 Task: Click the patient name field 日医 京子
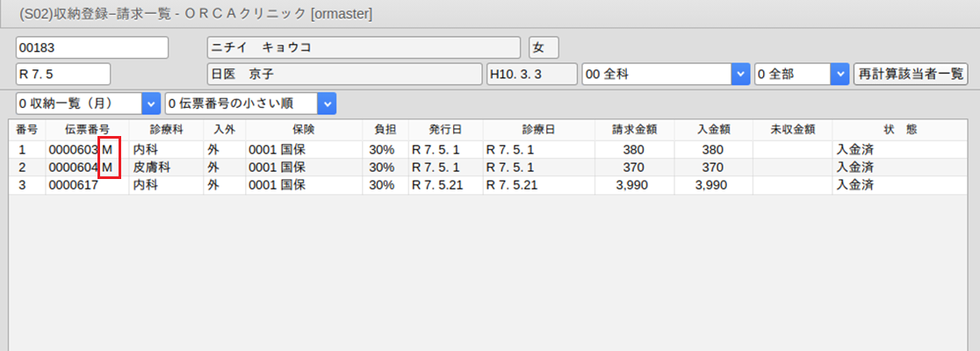[343, 75]
